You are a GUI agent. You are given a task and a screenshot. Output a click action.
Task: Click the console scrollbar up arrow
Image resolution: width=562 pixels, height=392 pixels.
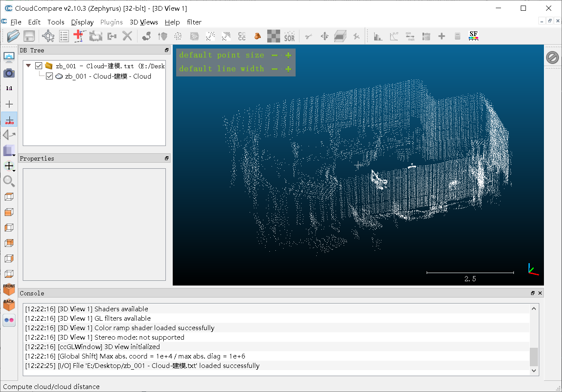click(x=534, y=308)
